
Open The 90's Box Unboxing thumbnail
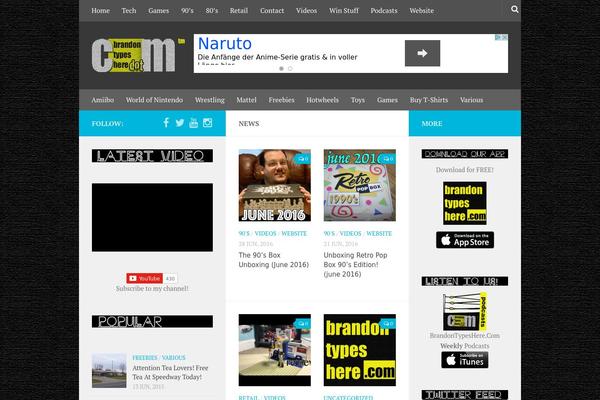click(x=275, y=185)
